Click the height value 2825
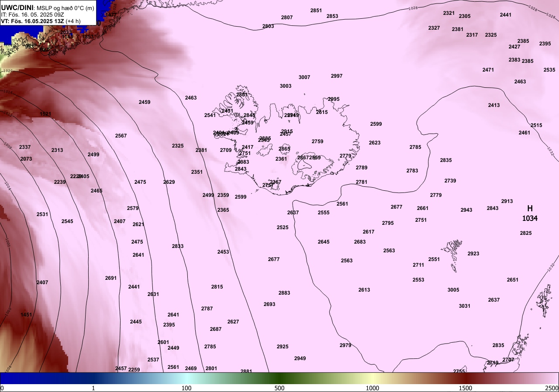 click(x=526, y=233)
